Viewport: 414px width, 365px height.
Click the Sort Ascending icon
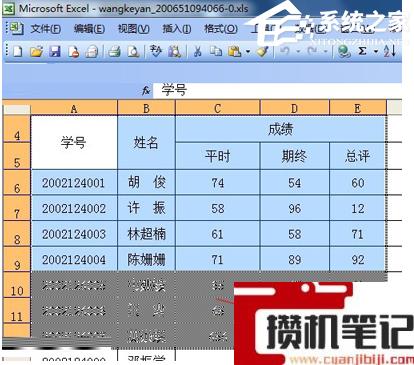[389, 51]
